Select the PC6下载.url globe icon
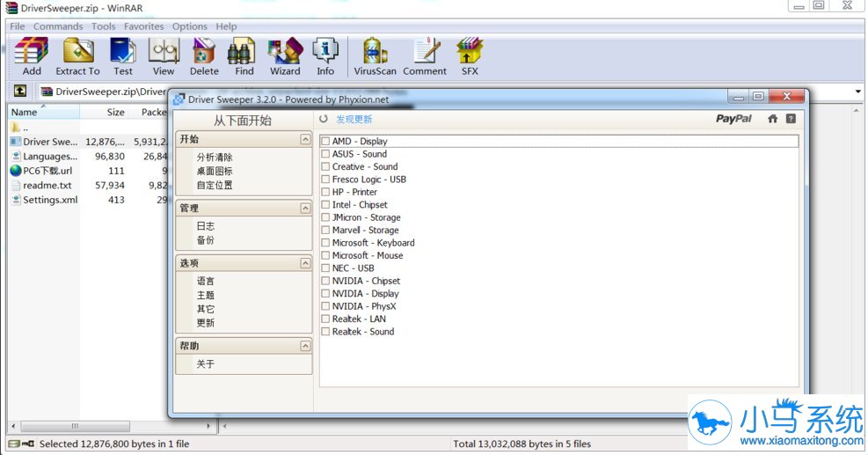The image size is (868, 455). tap(16, 171)
